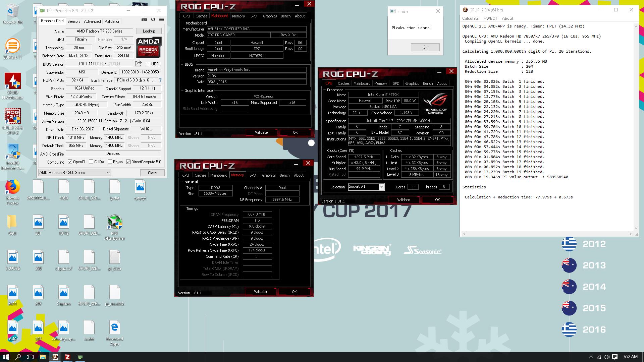Toggle the CUDA checkbox
The width and height of the screenshot is (644, 362).
click(x=91, y=162)
